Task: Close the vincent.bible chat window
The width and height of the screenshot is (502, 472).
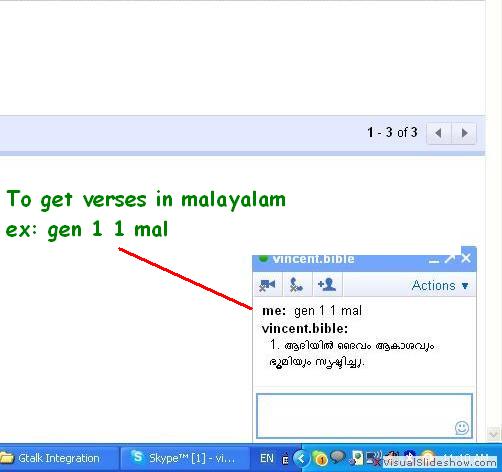Action: tap(466, 258)
